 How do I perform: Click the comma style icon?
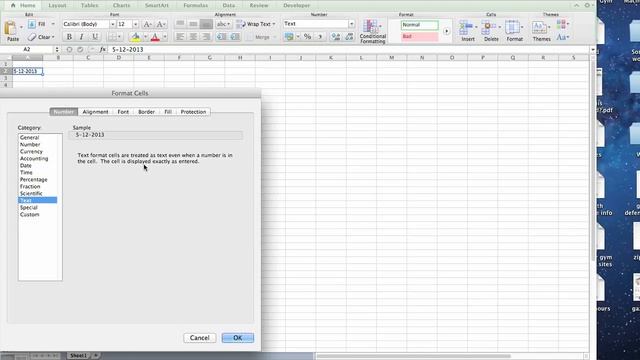(320, 37)
